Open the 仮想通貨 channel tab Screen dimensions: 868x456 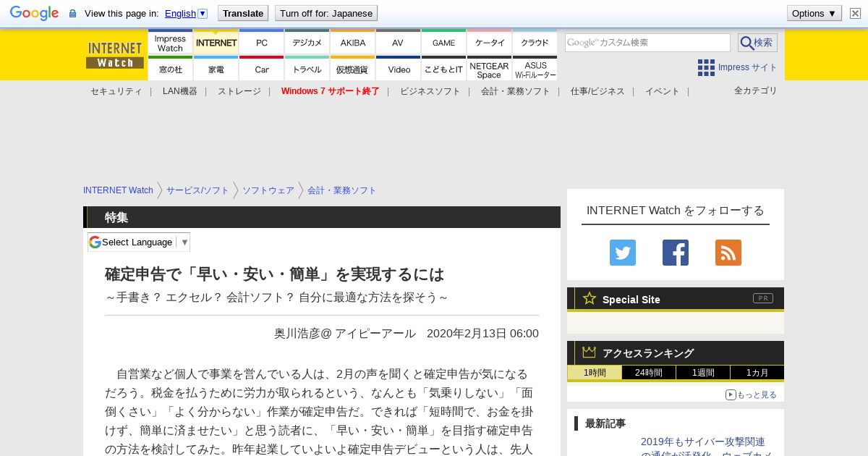pos(353,69)
